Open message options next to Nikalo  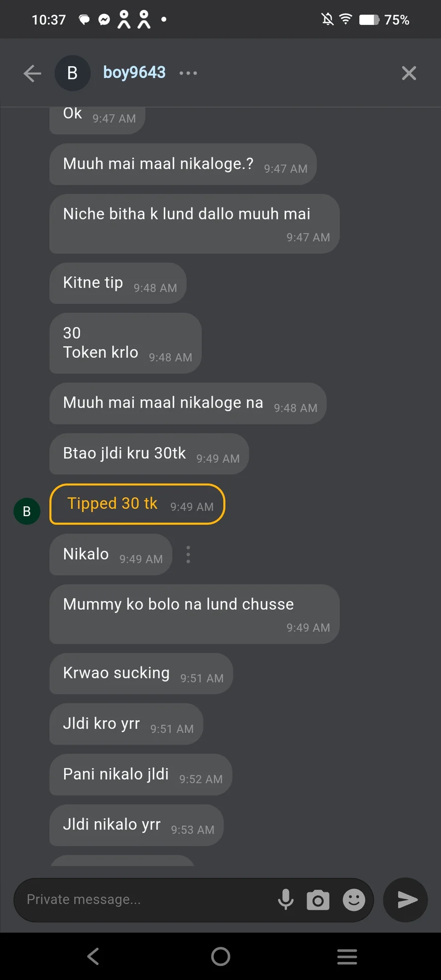188,554
